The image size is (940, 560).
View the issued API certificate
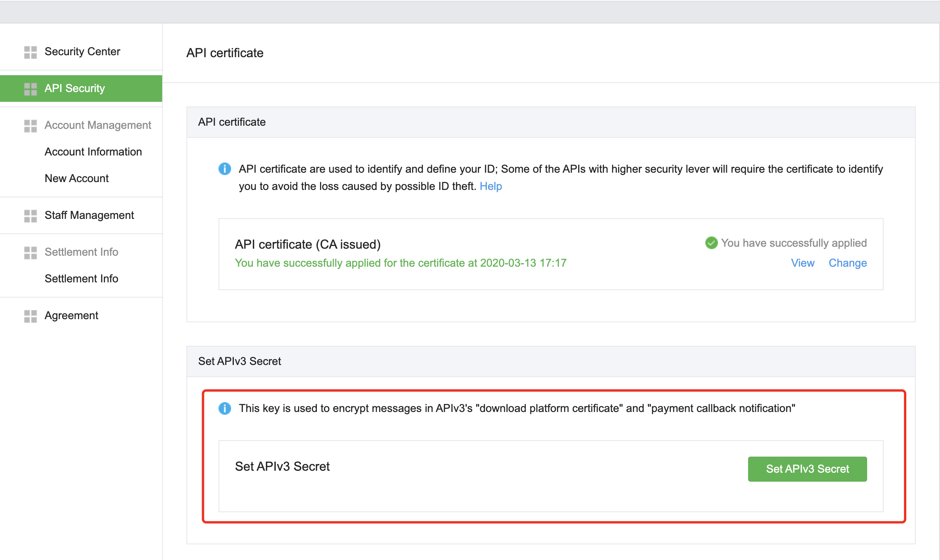click(803, 263)
